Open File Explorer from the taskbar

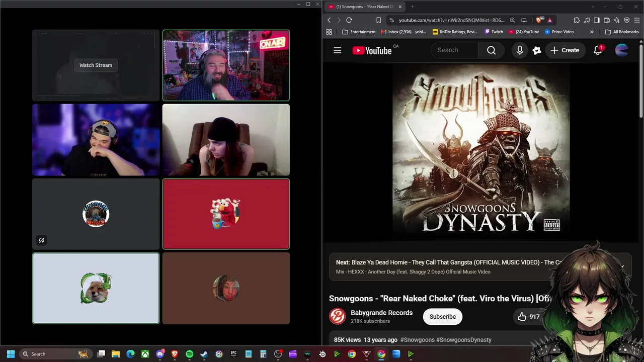click(116, 354)
